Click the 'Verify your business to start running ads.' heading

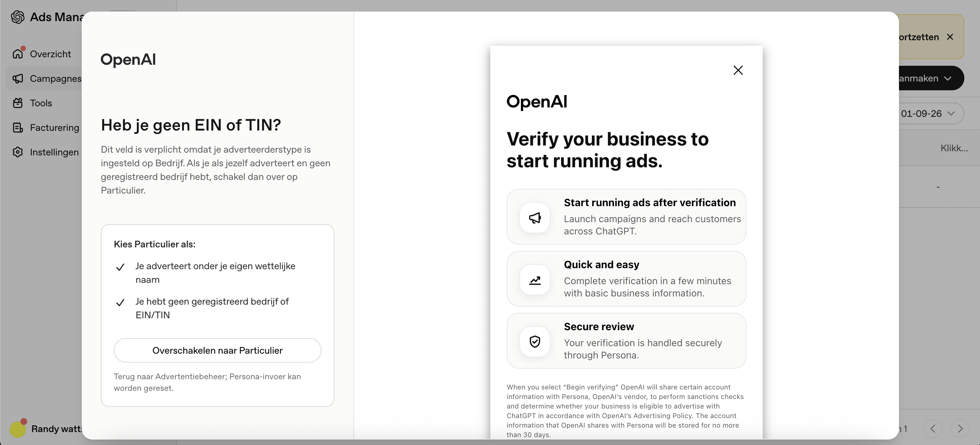tap(607, 150)
